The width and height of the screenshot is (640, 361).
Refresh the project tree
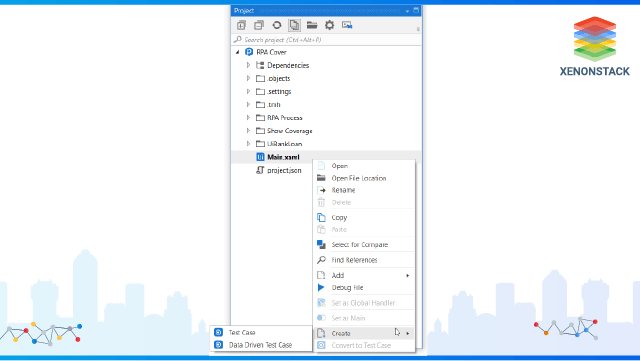point(277,25)
